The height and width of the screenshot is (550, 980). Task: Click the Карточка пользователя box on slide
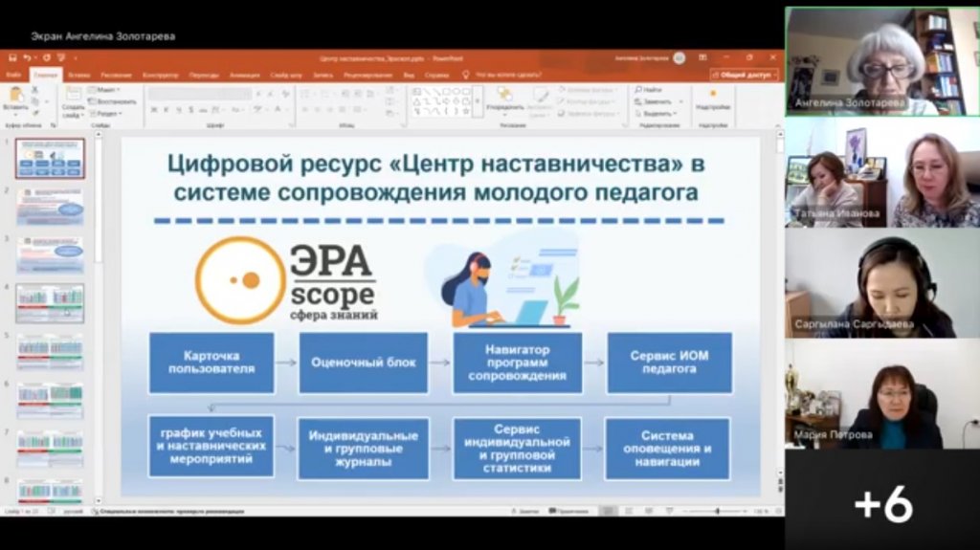pos(212,363)
